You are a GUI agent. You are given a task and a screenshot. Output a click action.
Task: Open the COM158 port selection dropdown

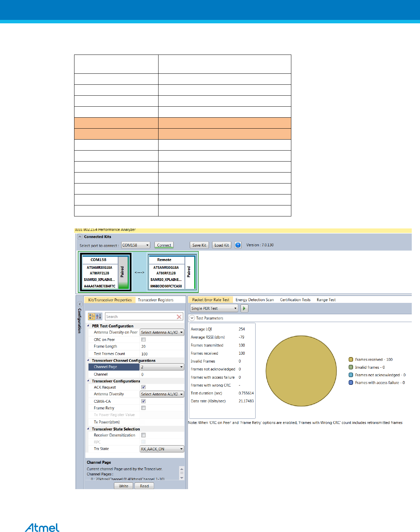pyautogui.click(x=136, y=245)
